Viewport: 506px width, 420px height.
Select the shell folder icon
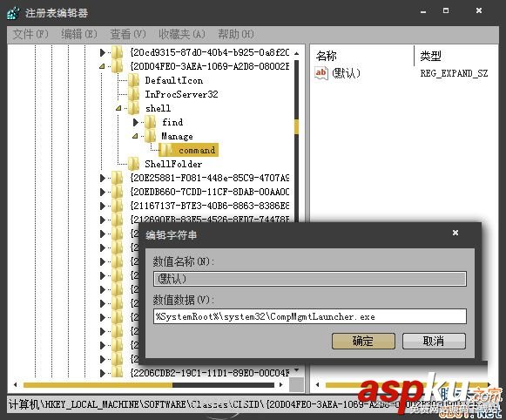pos(133,108)
